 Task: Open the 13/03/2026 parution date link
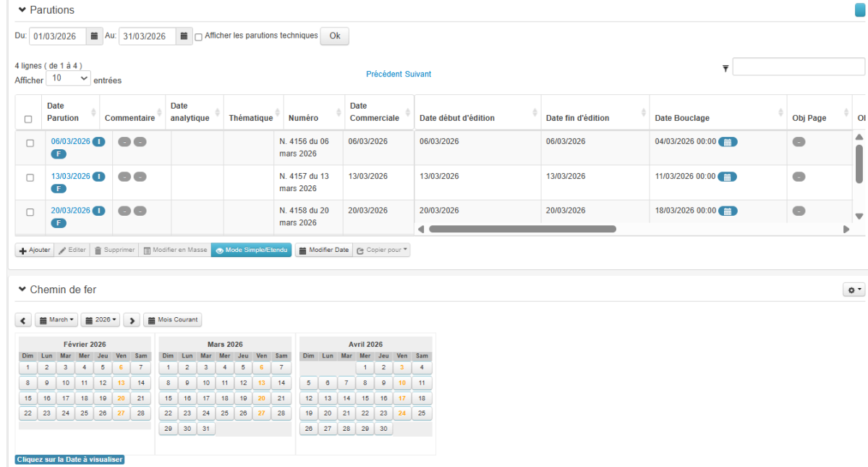(70, 176)
